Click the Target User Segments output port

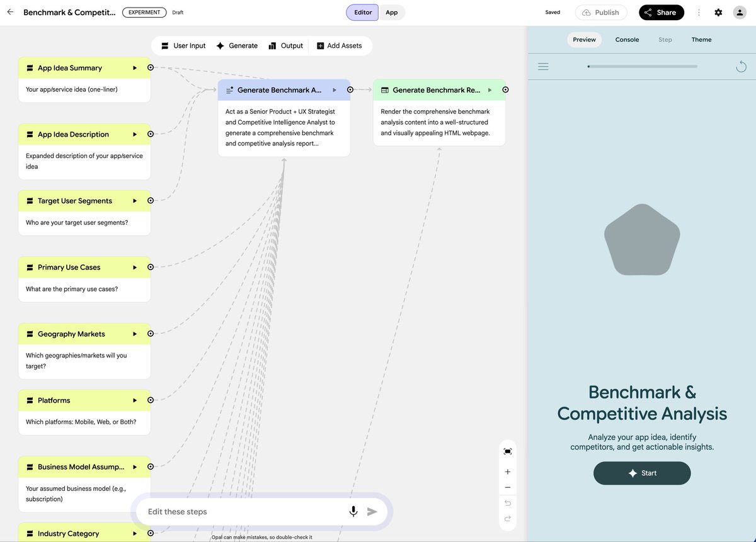(x=151, y=201)
